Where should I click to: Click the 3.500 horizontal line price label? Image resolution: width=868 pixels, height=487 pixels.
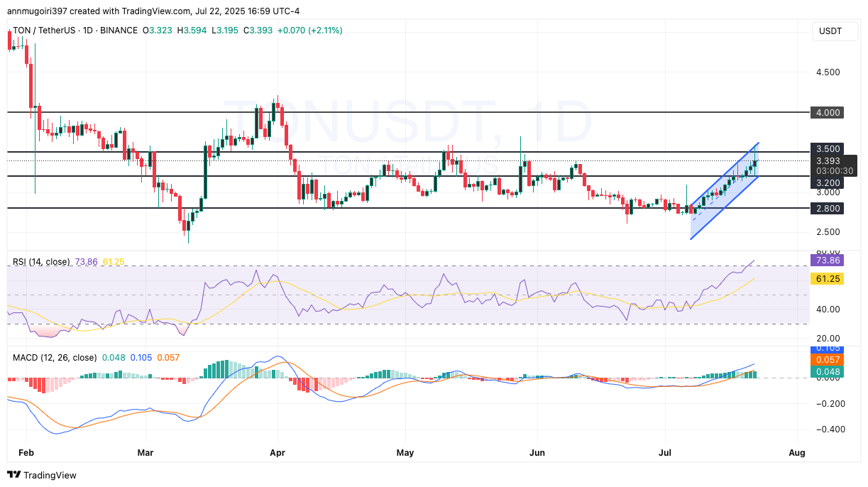828,149
